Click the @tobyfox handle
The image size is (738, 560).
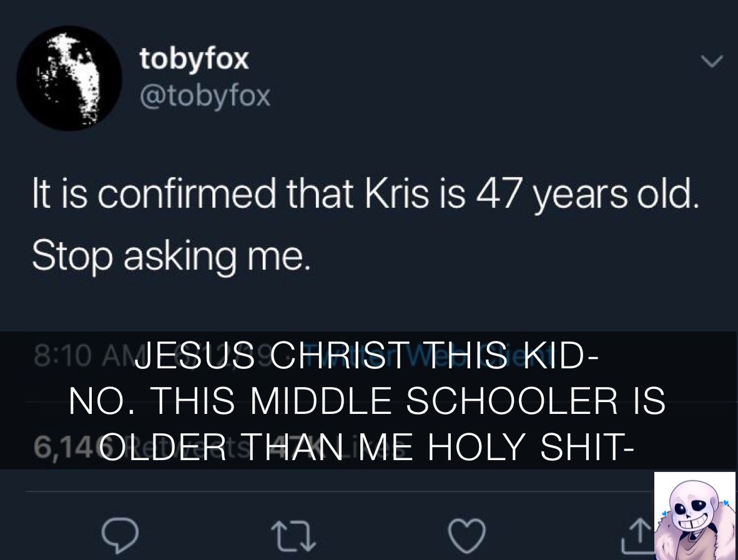click(x=205, y=96)
